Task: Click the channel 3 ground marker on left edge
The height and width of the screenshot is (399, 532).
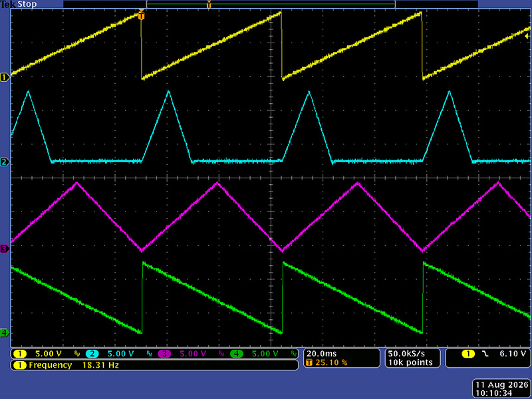Action: click(5, 249)
